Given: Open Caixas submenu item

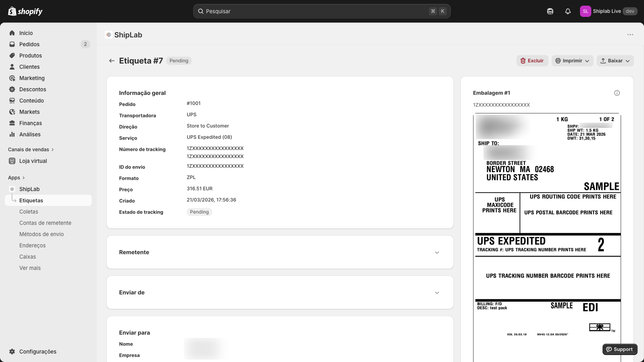Looking at the screenshot, I should click(x=27, y=257).
